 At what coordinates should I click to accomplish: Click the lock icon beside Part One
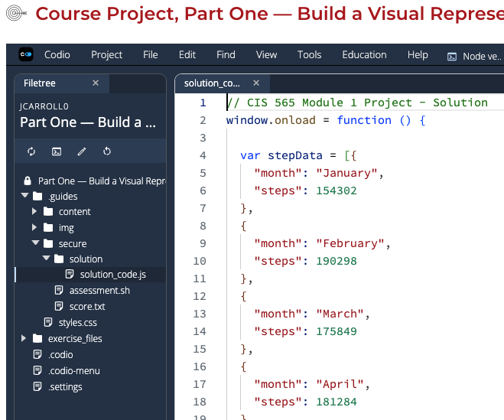[x=28, y=181]
